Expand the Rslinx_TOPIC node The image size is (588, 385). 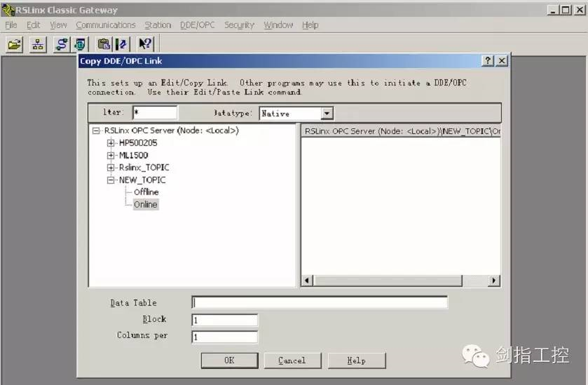(x=110, y=168)
